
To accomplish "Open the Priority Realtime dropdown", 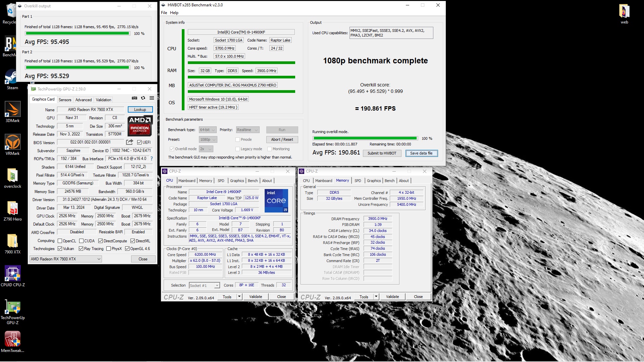I will click(248, 130).
